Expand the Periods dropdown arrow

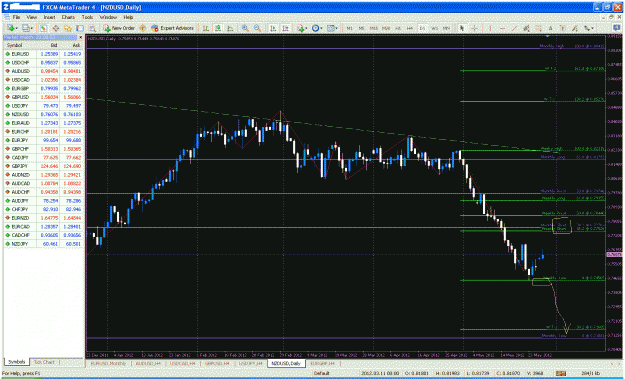point(322,28)
